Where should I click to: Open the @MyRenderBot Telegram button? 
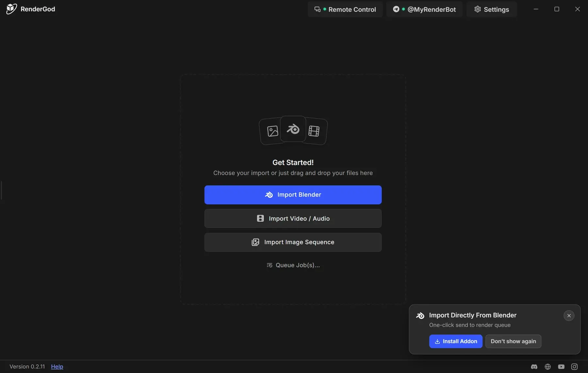[x=424, y=9]
